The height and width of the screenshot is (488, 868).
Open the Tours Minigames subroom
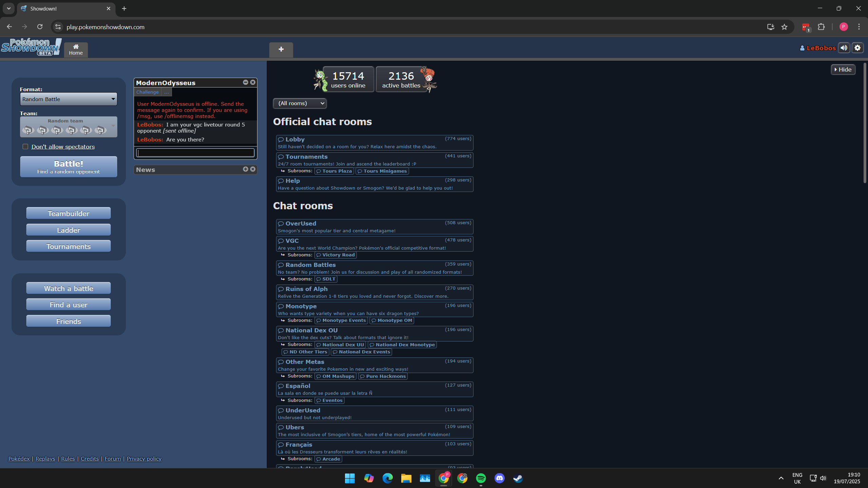382,171
